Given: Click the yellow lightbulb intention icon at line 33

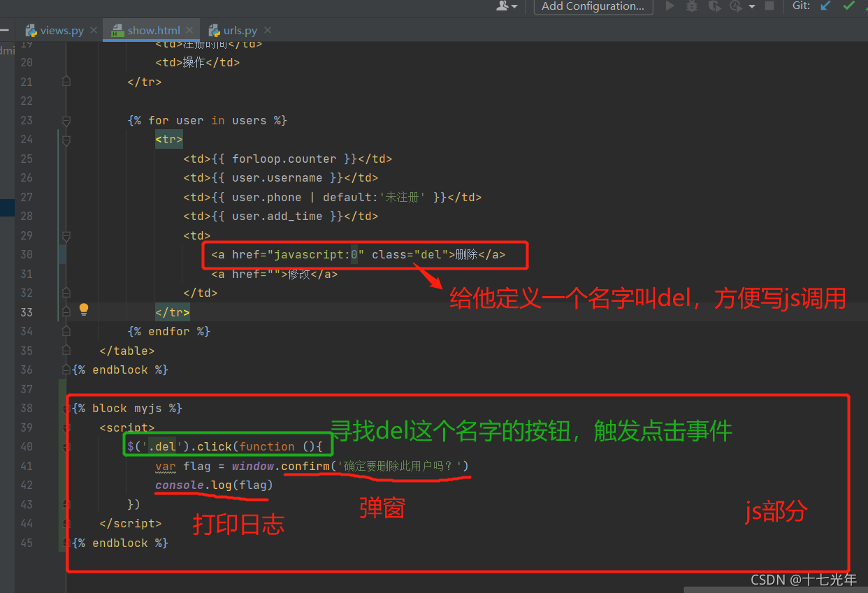Looking at the screenshot, I should [x=84, y=309].
